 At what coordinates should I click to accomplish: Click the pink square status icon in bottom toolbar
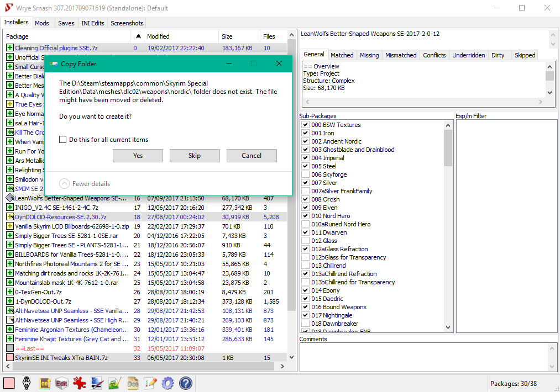click(9, 383)
